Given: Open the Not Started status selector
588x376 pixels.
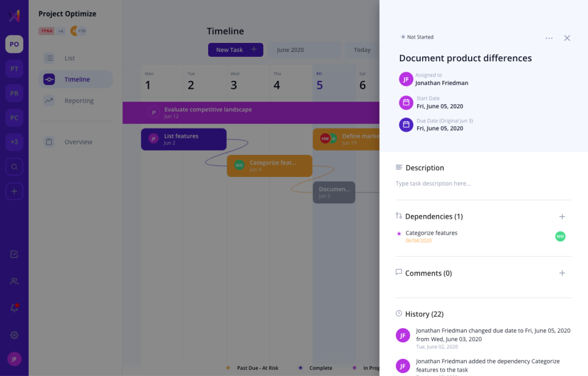Looking at the screenshot, I should click(x=417, y=37).
